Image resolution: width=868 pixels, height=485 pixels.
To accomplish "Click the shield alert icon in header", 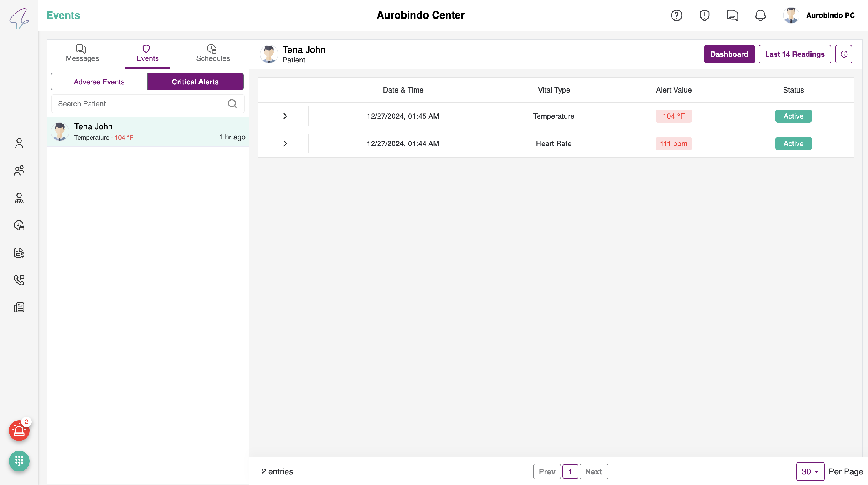I will tap(704, 16).
